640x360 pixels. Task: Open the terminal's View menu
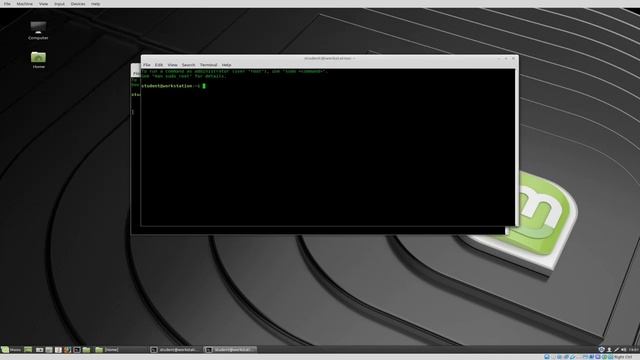(172, 65)
